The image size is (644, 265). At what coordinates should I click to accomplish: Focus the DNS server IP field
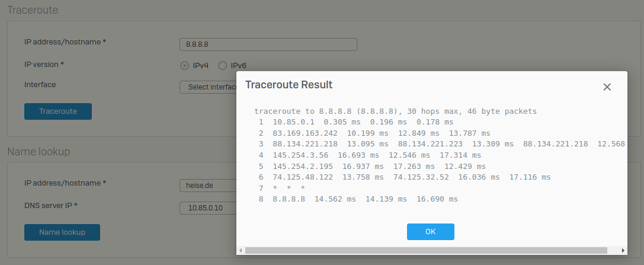[x=208, y=208]
